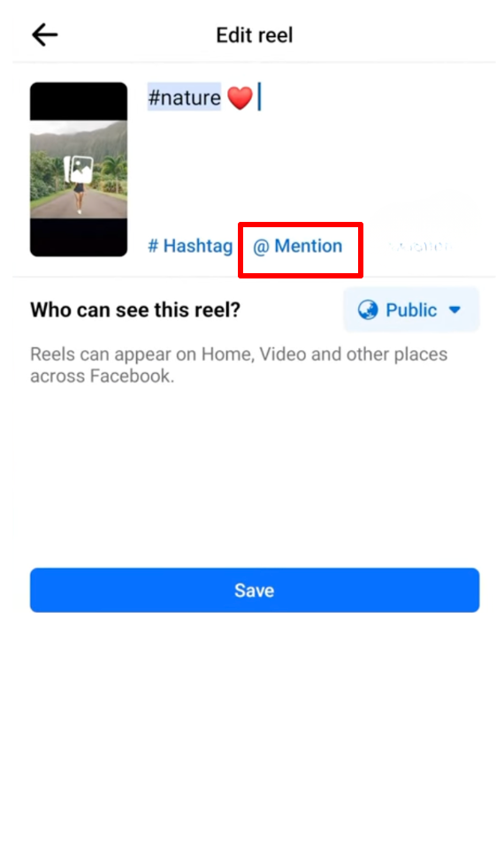Tap the Who can see this reel? label
The height and width of the screenshot is (854, 504).
[135, 310]
